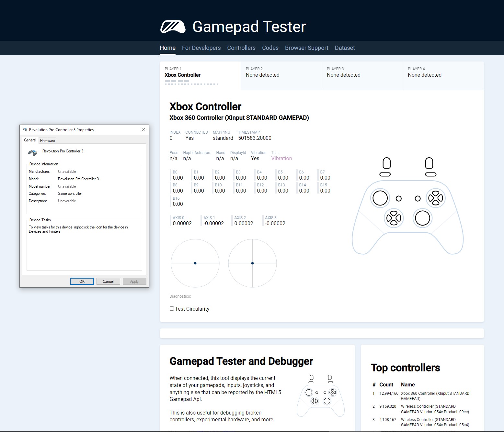Click the start button circle on diagram
504x432 pixels.
pyautogui.click(x=418, y=198)
